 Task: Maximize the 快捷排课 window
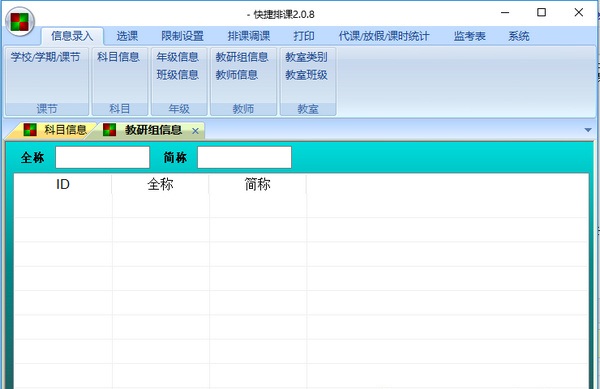[x=541, y=13]
